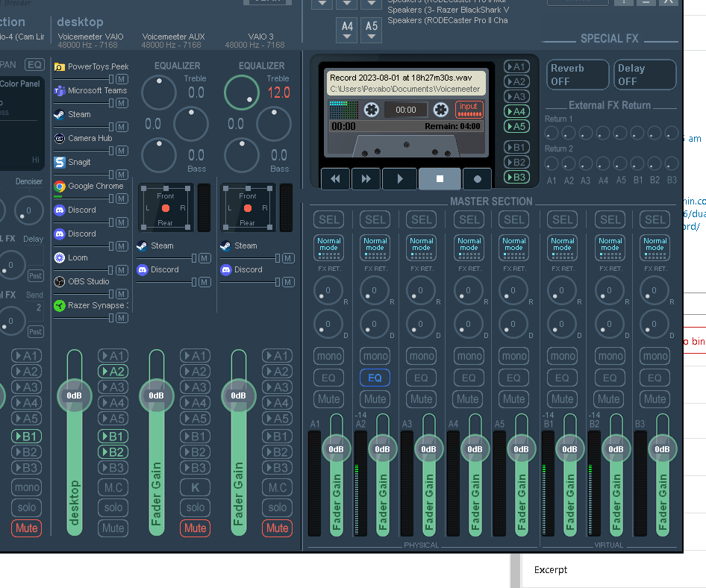Click left cassette reel icon
The image size is (706, 588).
coord(372,110)
